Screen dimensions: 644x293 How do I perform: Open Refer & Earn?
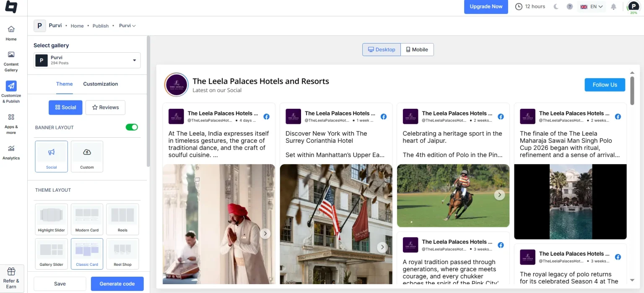[x=12, y=278]
